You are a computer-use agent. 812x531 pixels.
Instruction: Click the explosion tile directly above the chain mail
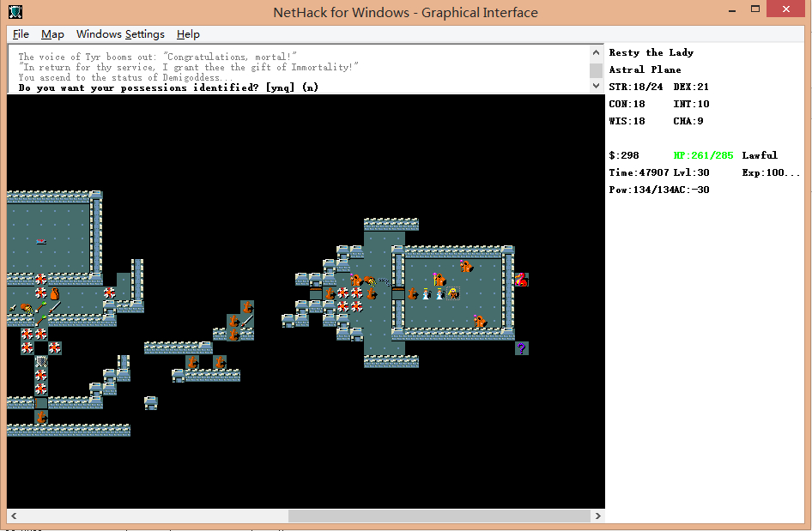pos(41,335)
